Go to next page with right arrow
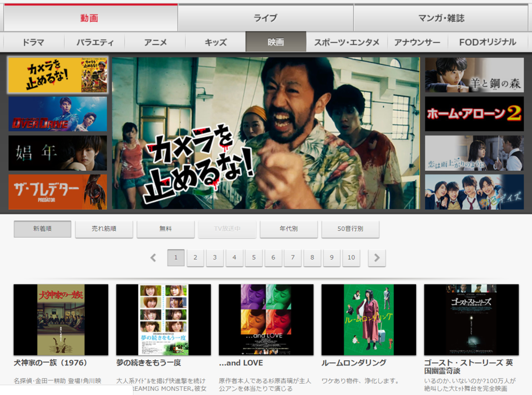This screenshot has height=395, width=532. [377, 257]
